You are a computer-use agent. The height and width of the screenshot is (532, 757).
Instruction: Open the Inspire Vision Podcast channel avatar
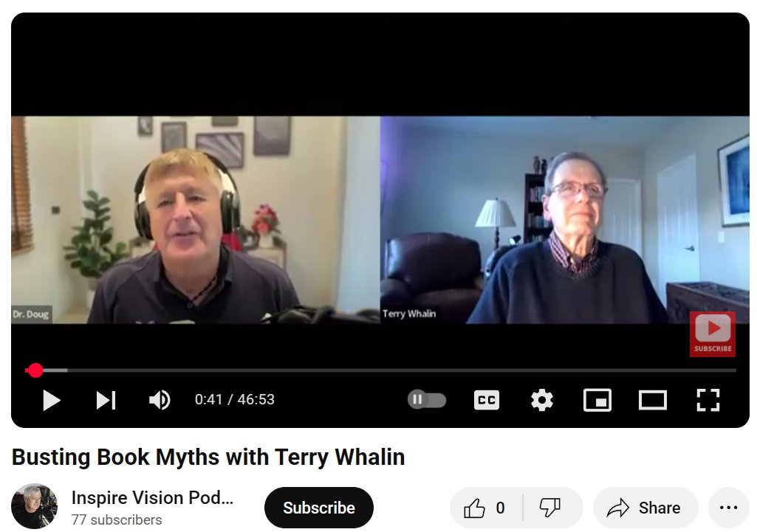pos(34,506)
